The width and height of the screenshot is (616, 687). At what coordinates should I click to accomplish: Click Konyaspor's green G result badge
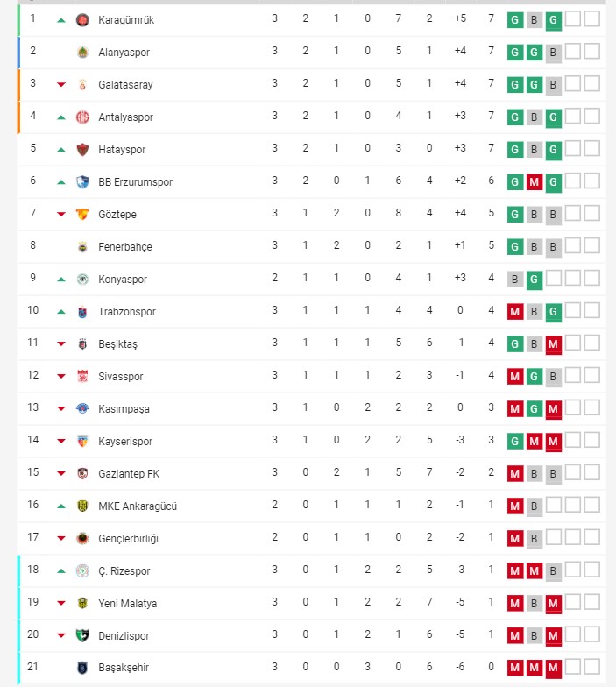tap(535, 280)
